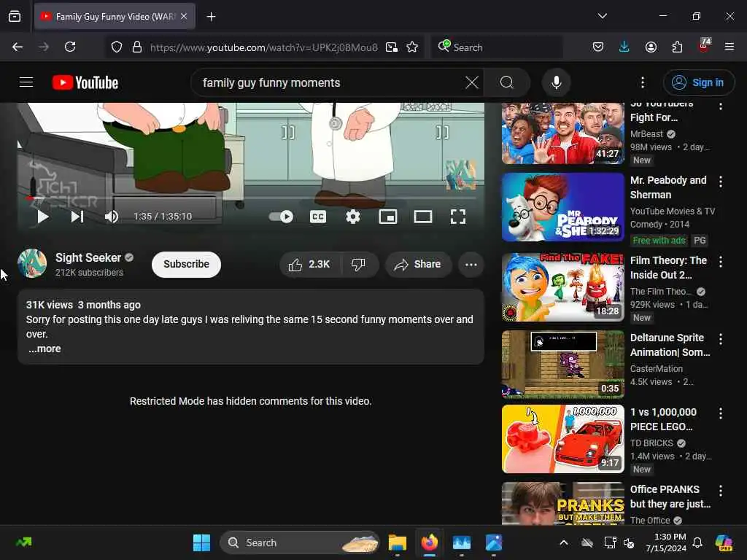Go to the YouTube home logo
Screen dimensions: 747x560
pos(85,82)
